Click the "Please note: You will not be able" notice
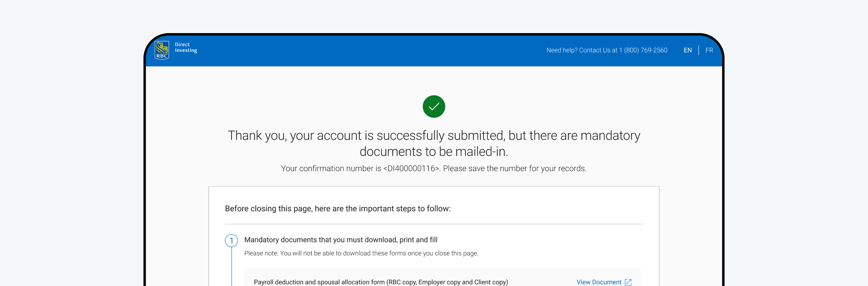This screenshot has width=868, height=286. 361,253
